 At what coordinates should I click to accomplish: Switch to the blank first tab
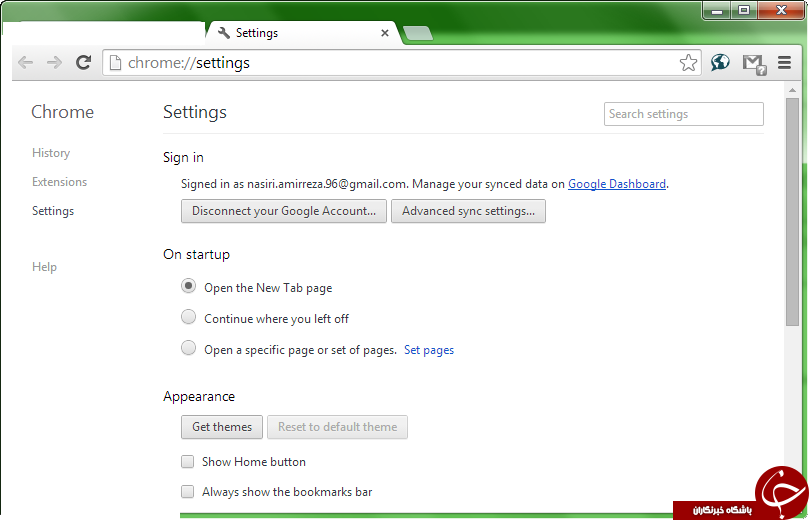(x=106, y=33)
